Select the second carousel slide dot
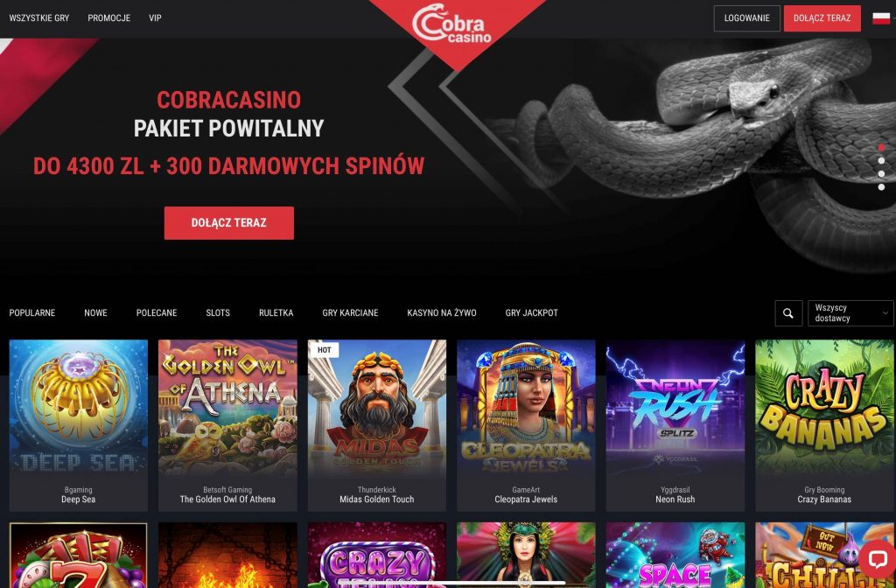Image resolution: width=896 pixels, height=588 pixels. (x=881, y=161)
